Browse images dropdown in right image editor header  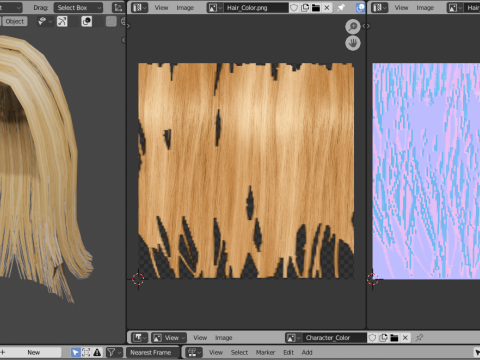(455, 7)
